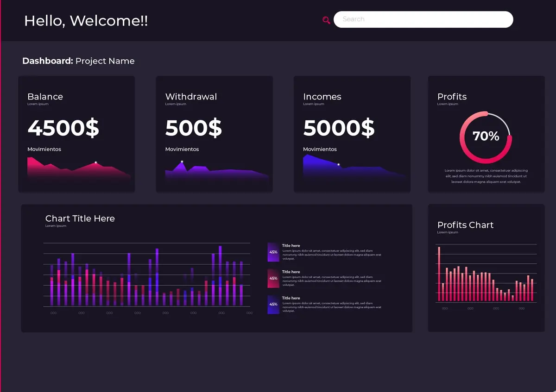556x392 pixels.
Task: Click the Profits Chart title
Action: (465, 225)
